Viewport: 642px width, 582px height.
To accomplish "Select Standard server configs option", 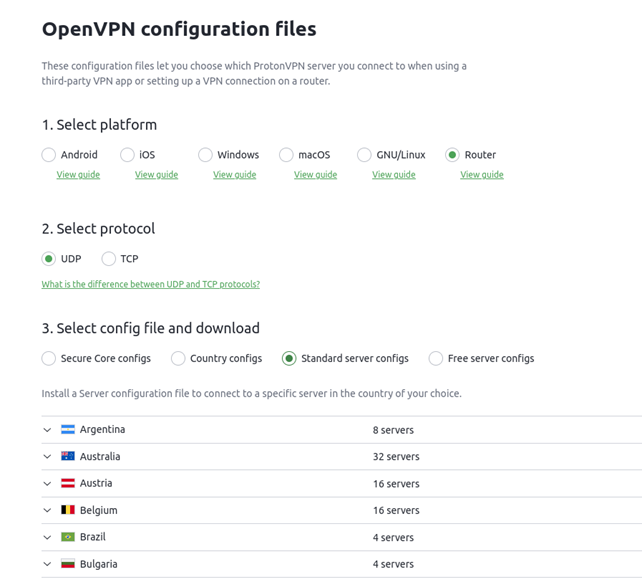I will point(289,358).
